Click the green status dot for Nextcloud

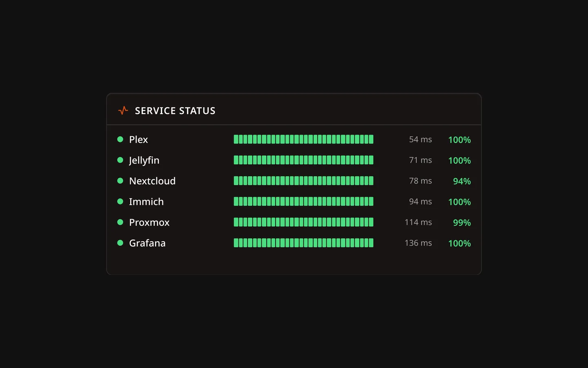[120, 181]
